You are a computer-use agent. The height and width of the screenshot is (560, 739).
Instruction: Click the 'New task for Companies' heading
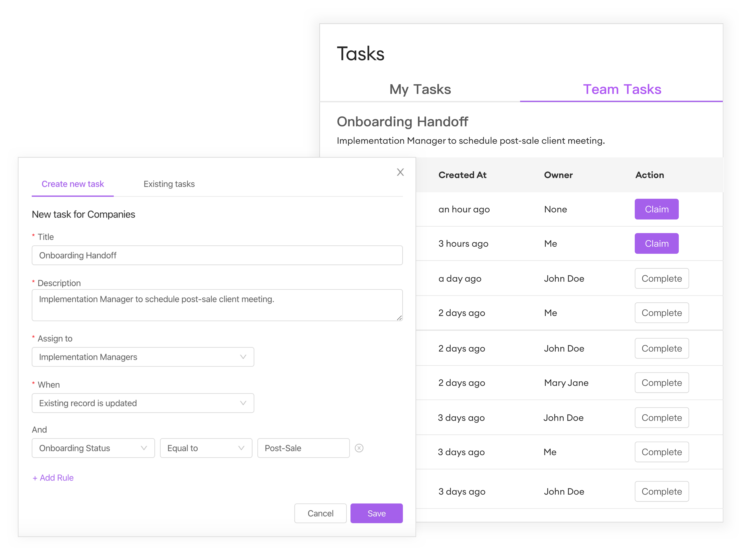[x=84, y=214]
